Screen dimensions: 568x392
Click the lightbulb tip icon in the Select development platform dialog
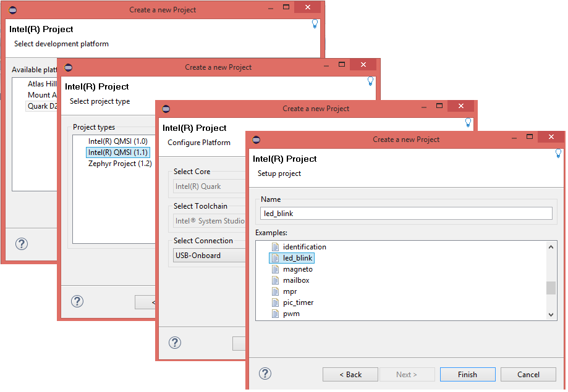click(x=315, y=24)
